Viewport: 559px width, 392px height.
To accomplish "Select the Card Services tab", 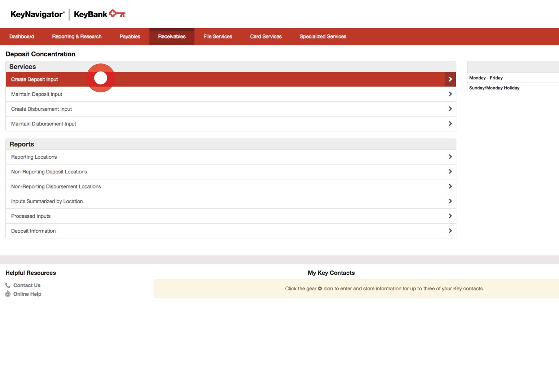I will pos(266,36).
